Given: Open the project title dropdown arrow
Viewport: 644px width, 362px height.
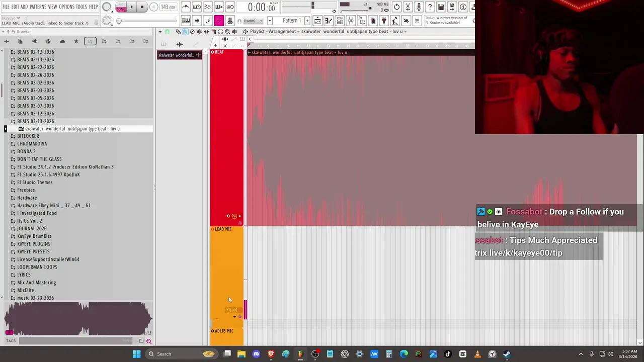Looking at the screenshot, I should [x=405, y=31].
